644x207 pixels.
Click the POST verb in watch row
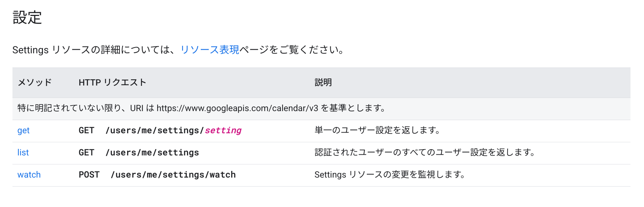(89, 175)
